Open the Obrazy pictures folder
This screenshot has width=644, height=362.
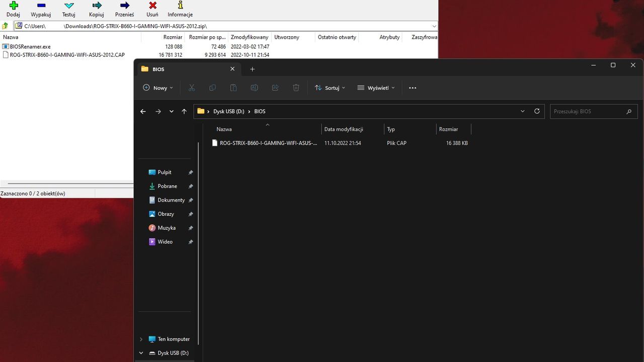pyautogui.click(x=166, y=214)
